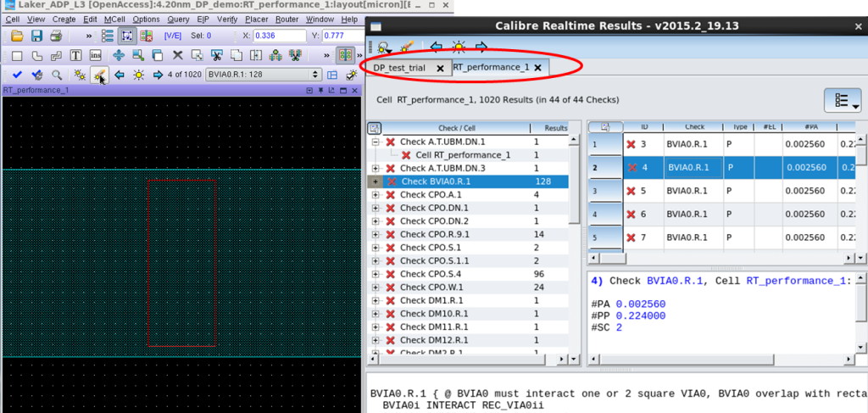Select result row with ID 7
This screenshot has width=868, height=413.
(739, 237)
